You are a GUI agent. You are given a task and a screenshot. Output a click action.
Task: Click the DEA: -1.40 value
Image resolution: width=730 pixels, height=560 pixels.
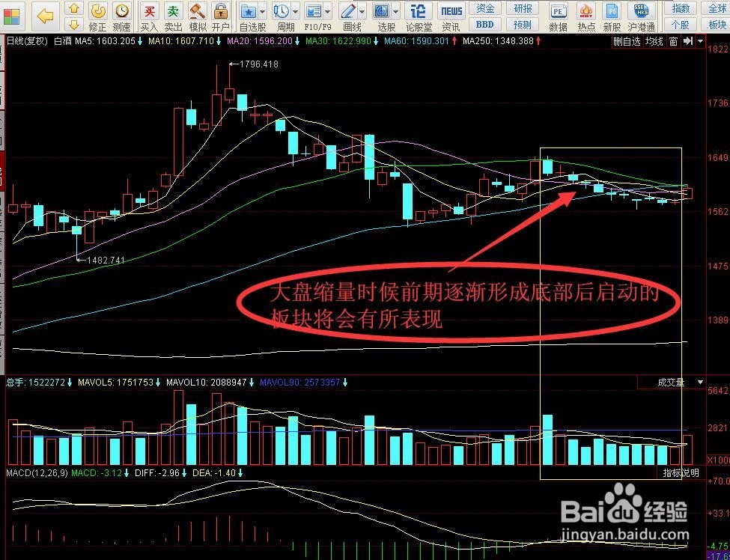pos(214,473)
